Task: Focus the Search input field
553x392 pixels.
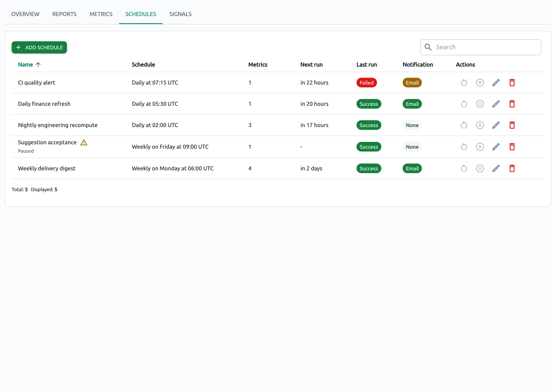Action: click(x=481, y=47)
